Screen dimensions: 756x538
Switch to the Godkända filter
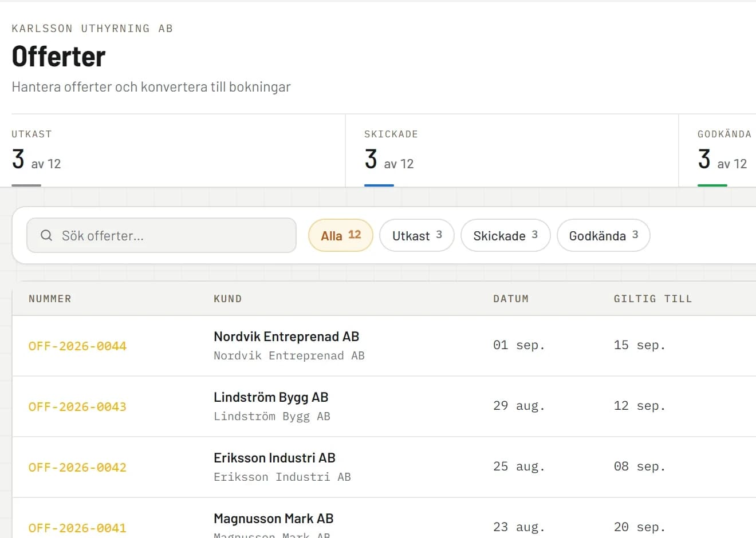tap(603, 235)
